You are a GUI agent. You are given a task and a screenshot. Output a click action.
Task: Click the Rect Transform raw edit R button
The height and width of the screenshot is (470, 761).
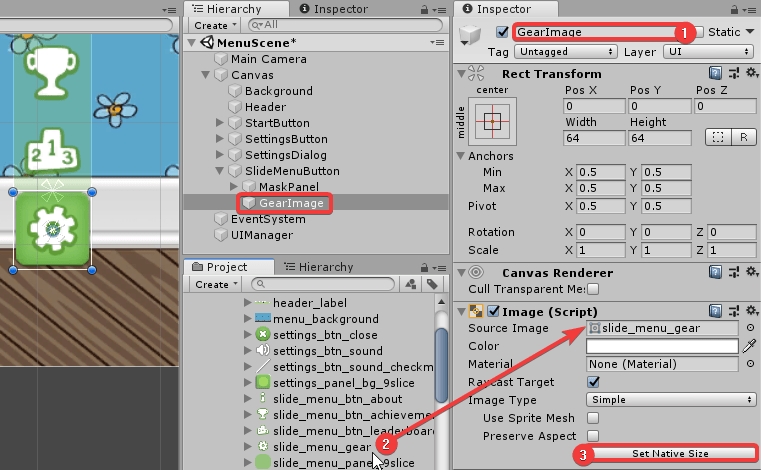pos(743,137)
